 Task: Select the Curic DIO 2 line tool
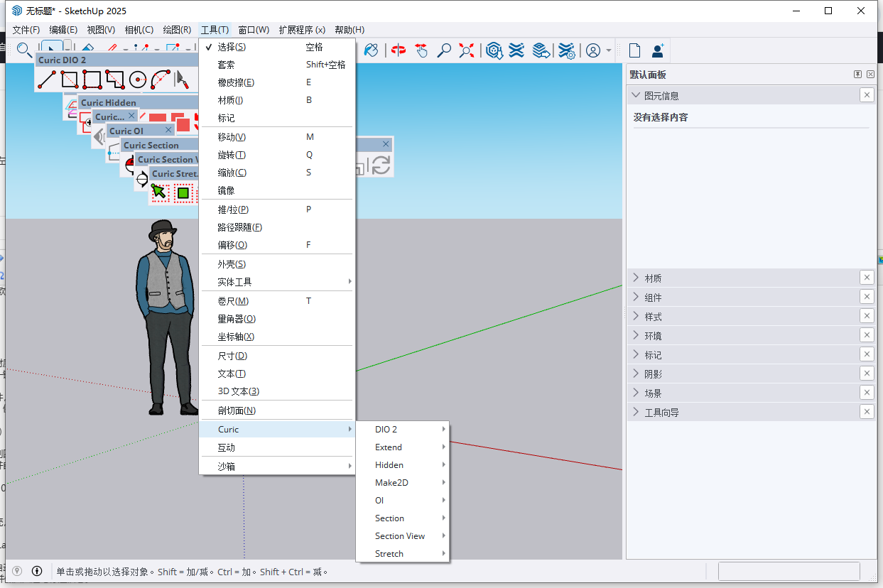point(47,80)
